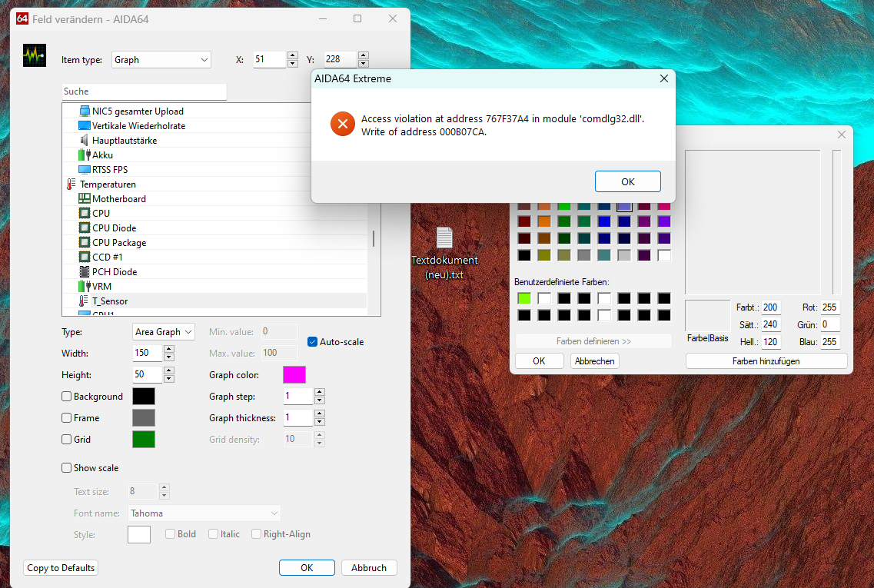This screenshot has height=588, width=874.
Task: Click the chip icon beside CPU Package
Action: click(x=84, y=242)
